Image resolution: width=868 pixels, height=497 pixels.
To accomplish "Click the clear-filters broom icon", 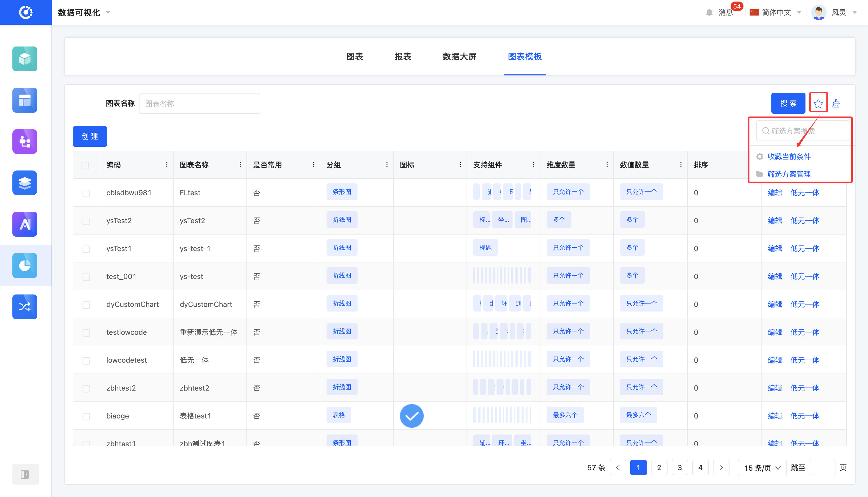I will point(836,103).
